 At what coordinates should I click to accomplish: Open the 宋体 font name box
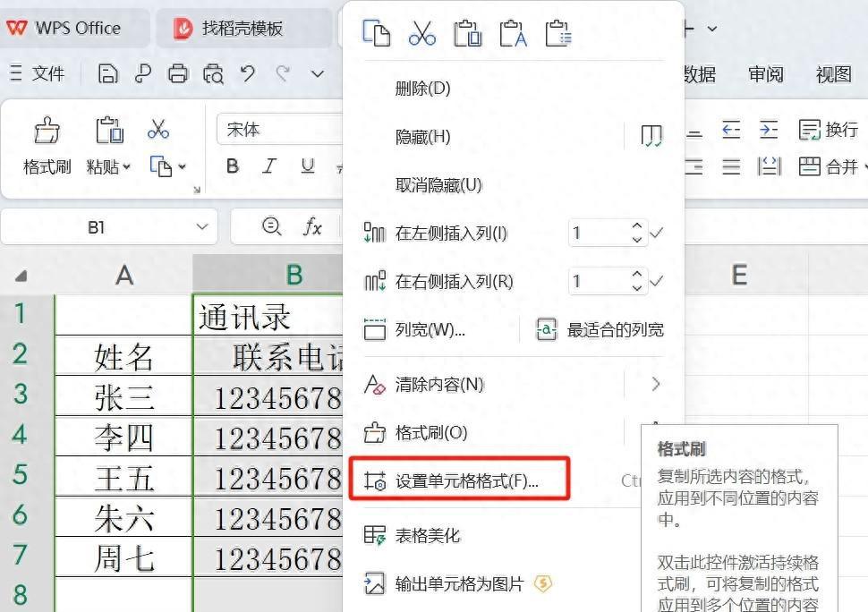[279, 130]
